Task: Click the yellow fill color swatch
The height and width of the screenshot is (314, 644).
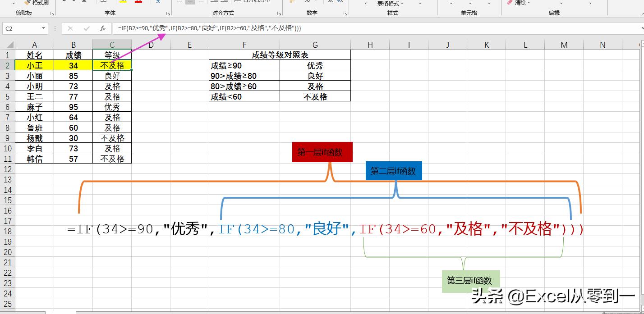Action: click(x=124, y=2)
